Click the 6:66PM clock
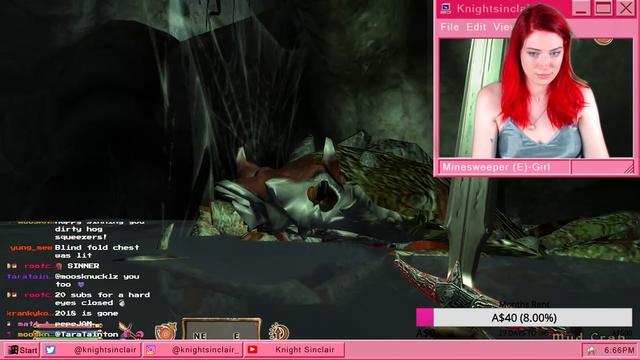This screenshot has height=360, width=640. 619,350
